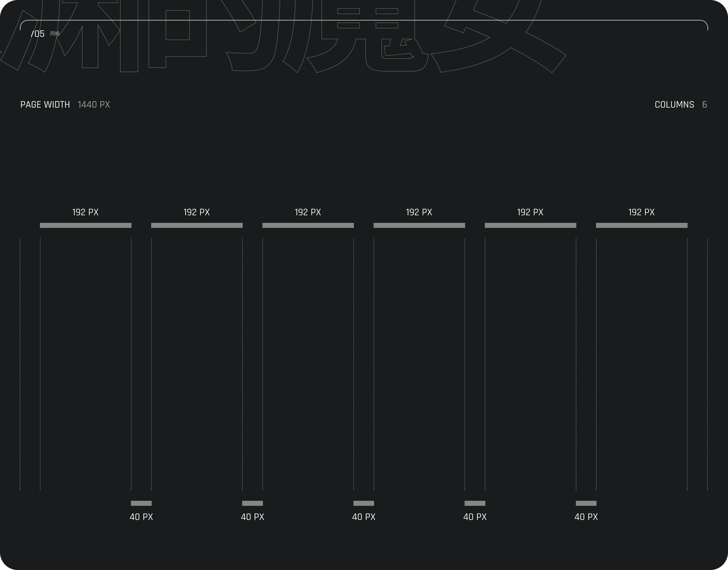
Task: Select the PAGE WIDTH label
Action: [x=45, y=105]
